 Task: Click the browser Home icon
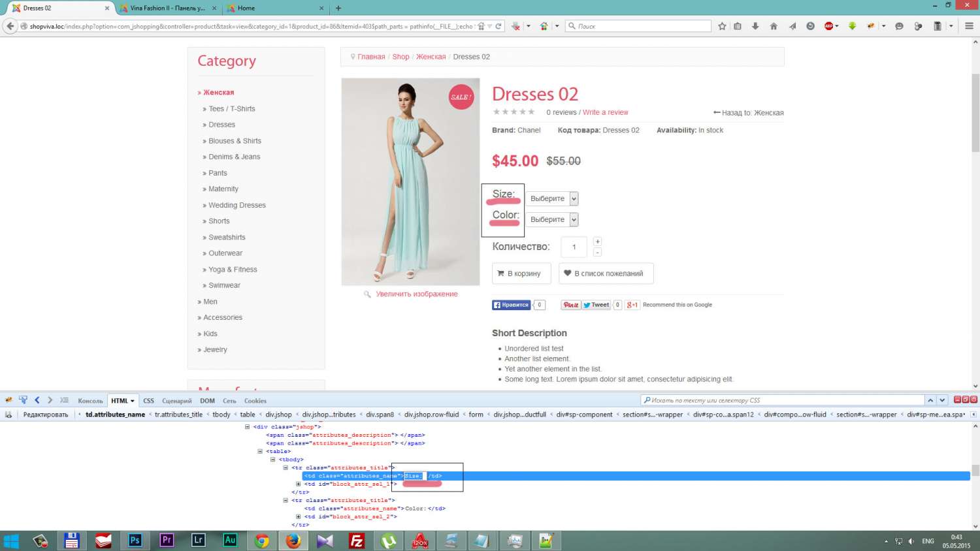click(774, 26)
